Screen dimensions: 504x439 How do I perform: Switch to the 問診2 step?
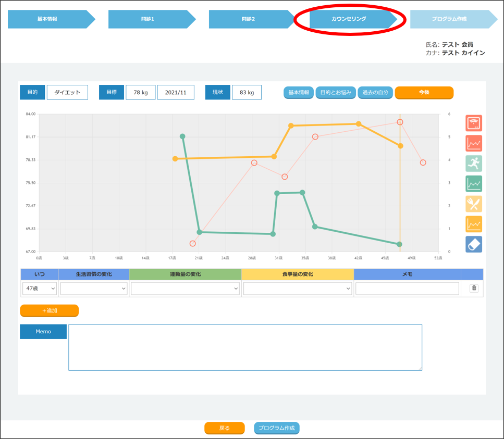tap(248, 19)
